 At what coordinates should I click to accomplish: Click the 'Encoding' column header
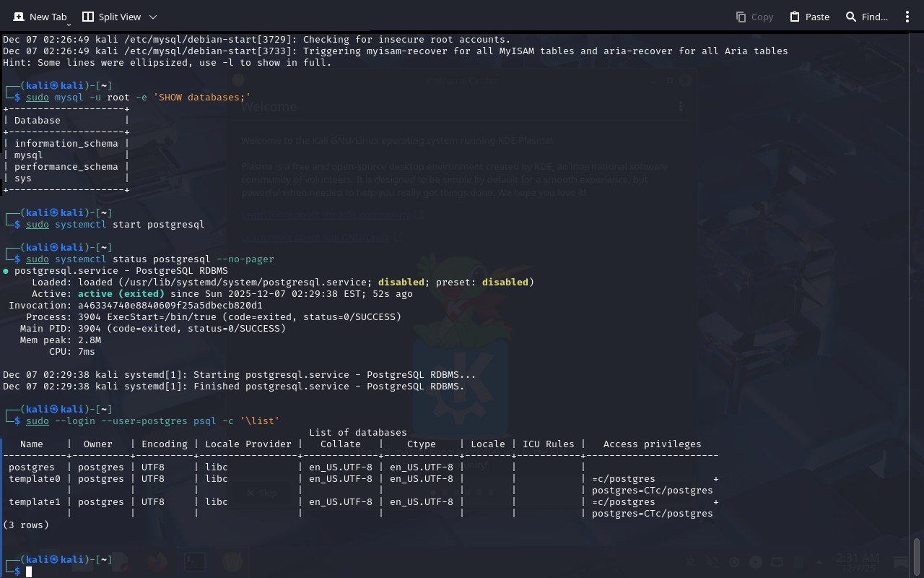164,444
